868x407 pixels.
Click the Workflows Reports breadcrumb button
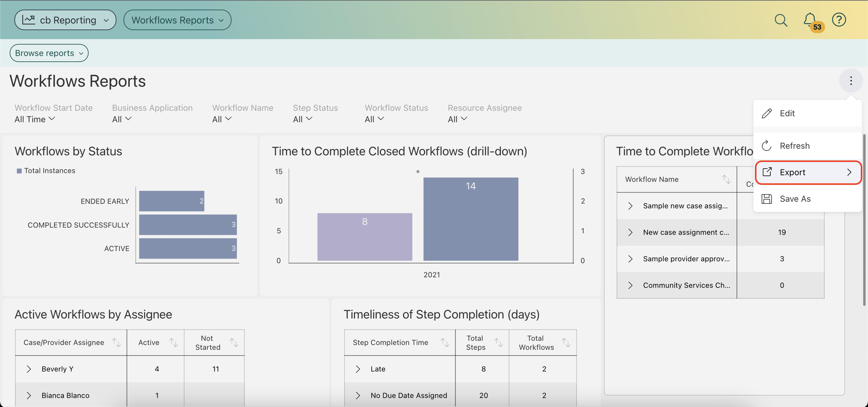[x=177, y=20]
